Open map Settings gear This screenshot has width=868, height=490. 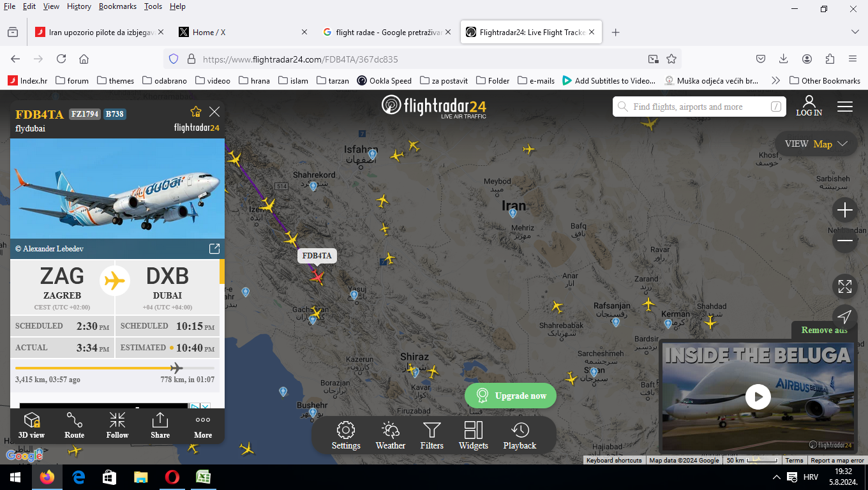click(346, 436)
